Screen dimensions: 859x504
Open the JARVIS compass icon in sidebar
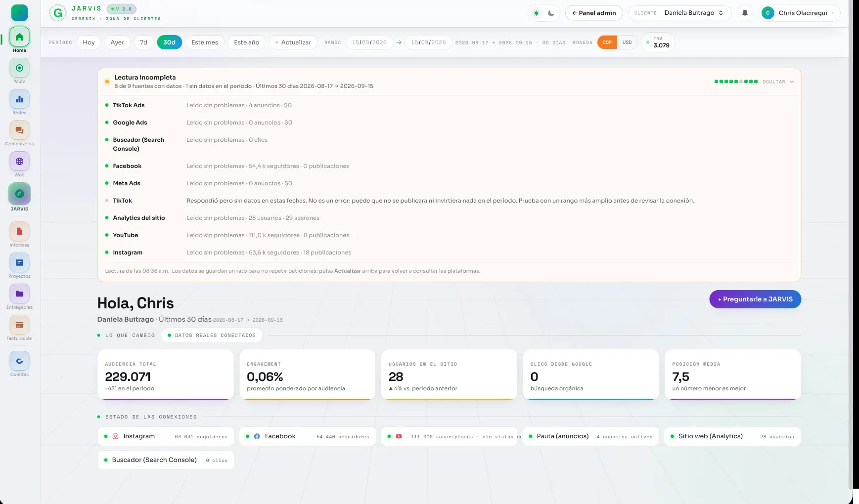[x=19, y=194]
